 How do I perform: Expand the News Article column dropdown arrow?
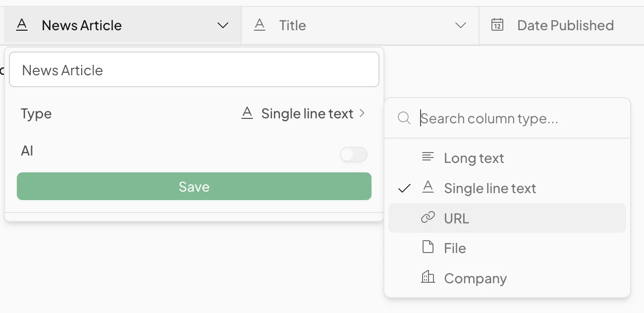click(223, 25)
